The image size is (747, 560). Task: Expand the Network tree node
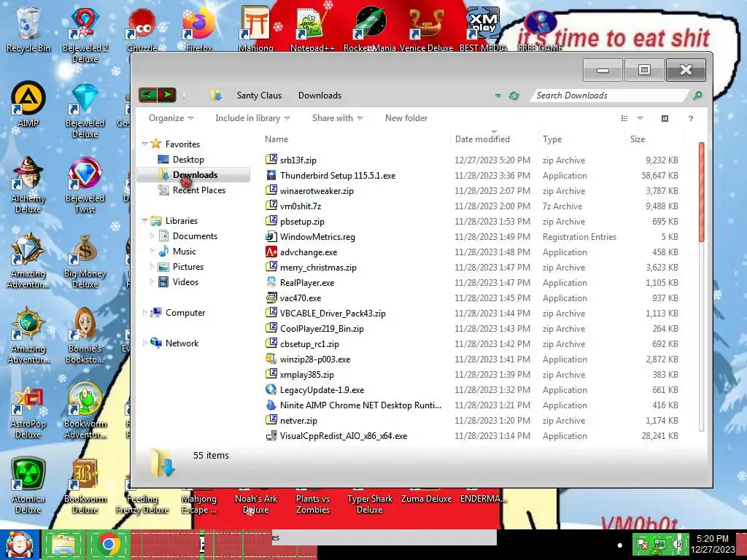144,343
